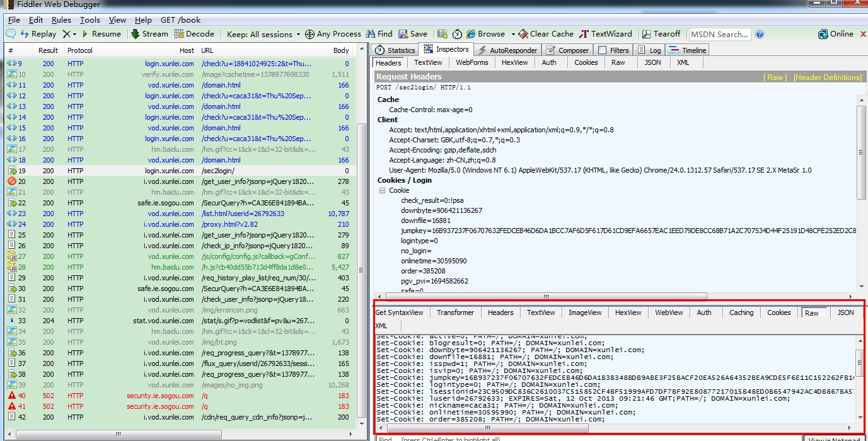
Task: Show the Timeline tab
Action: tap(687, 50)
